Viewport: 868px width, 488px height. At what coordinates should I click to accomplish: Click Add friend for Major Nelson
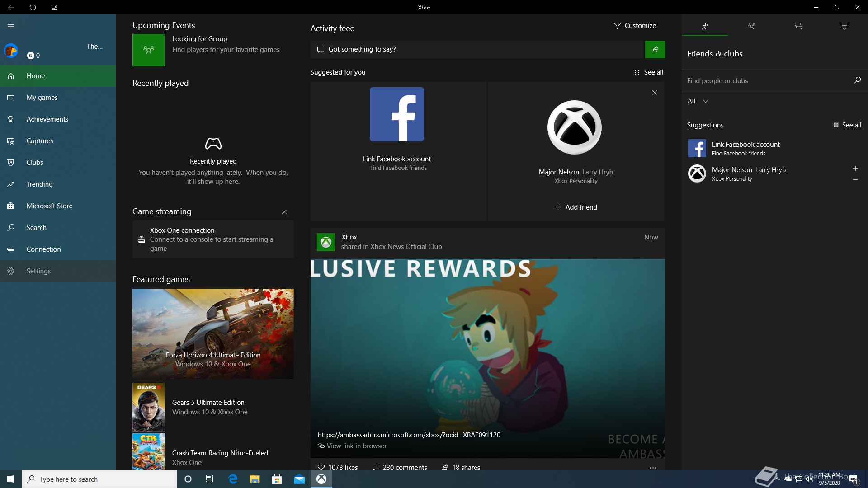(x=576, y=207)
